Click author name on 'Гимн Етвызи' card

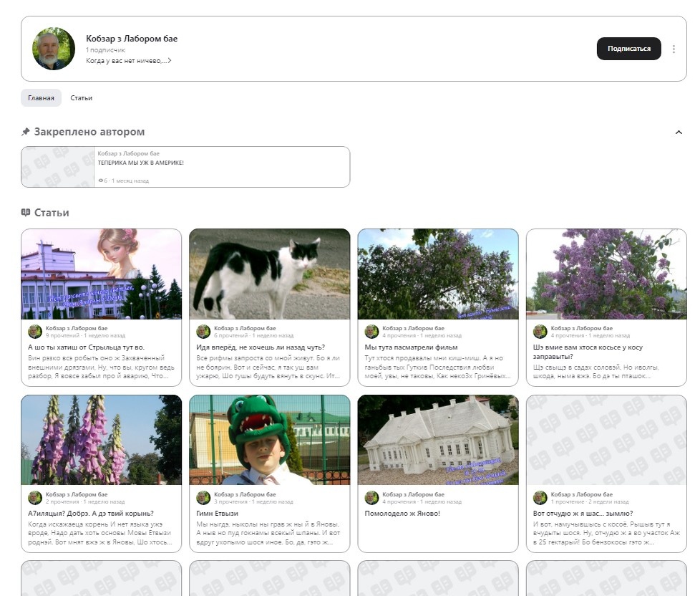pyautogui.click(x=245, y=494)
